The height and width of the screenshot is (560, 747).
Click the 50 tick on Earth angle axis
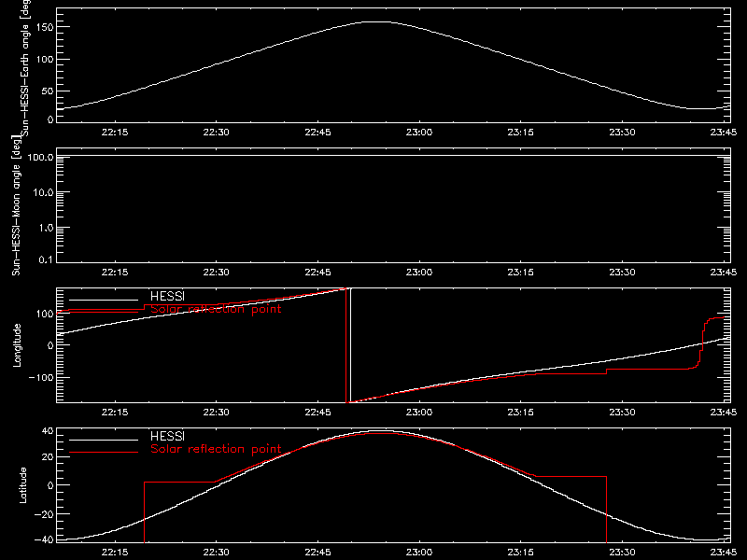(x=48, y=91)
